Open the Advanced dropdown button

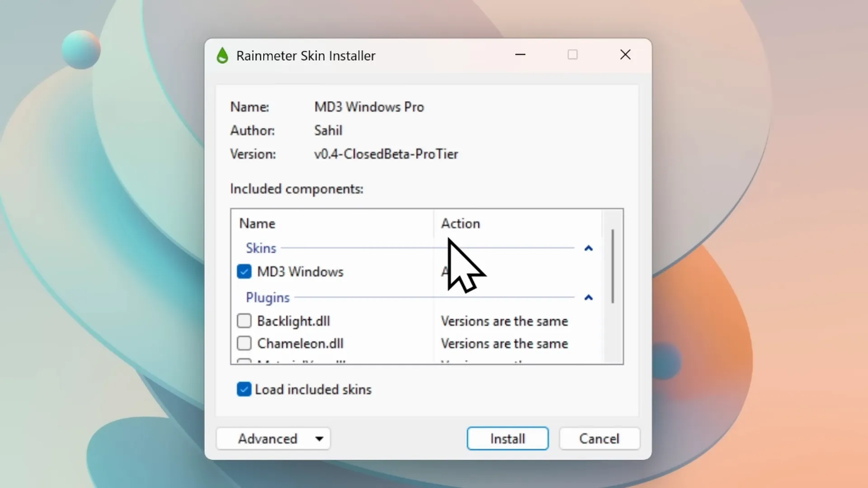[x=274, y=439]
